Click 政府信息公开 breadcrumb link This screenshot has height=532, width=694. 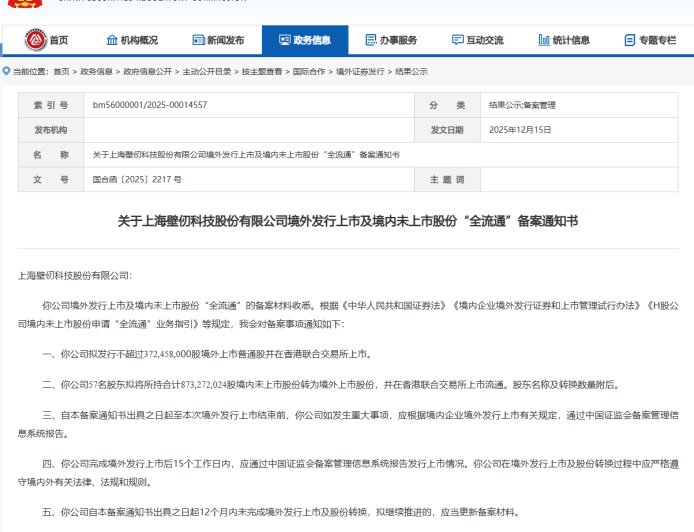(x=147, y=71)
